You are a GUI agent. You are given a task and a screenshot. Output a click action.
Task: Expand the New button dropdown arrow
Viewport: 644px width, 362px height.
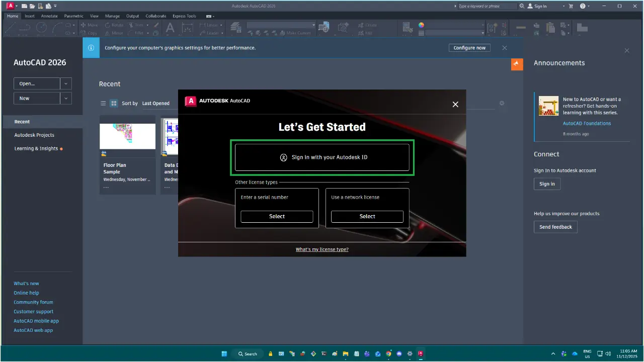[66, 98]
